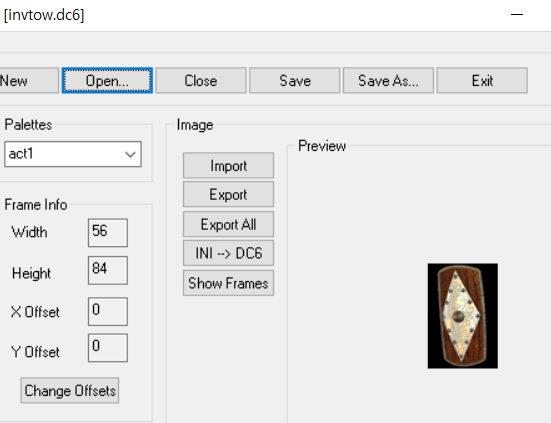
Task: Close the current file with the Close button
Action: coord(201,80)
